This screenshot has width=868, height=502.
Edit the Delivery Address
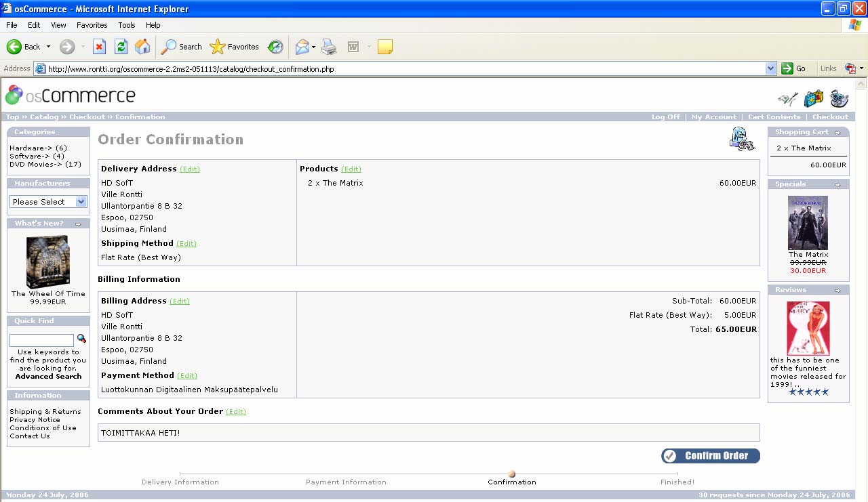tap(190, 169)
